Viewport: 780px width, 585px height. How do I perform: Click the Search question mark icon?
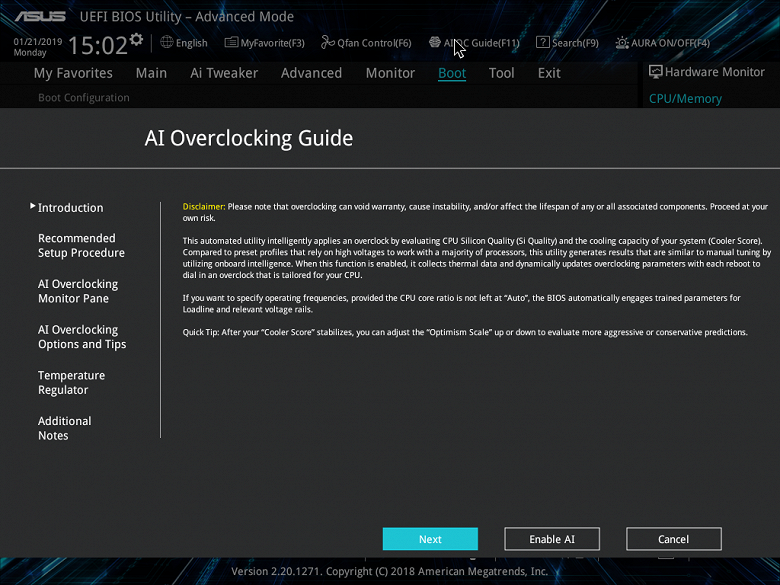click(x=543, y=42)
